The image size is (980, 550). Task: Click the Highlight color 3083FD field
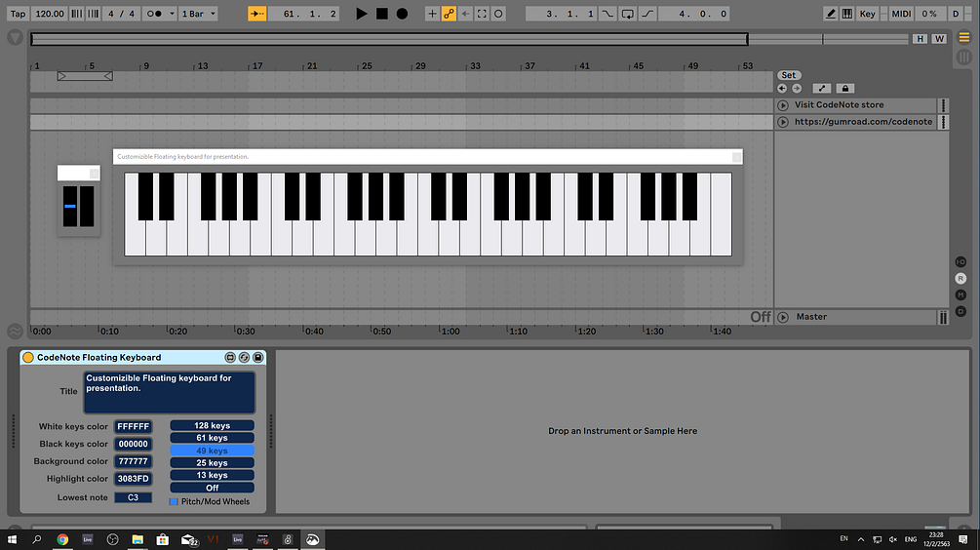coord(134,479)
